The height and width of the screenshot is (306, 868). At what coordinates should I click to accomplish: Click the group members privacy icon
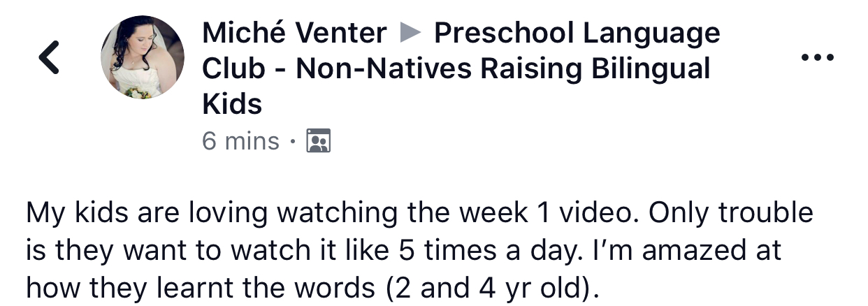319,141
